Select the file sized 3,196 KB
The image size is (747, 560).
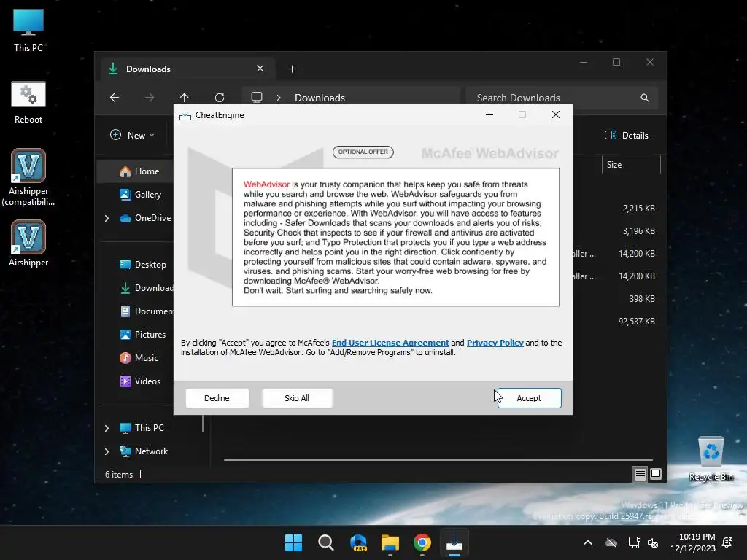[x=638, y=231]
